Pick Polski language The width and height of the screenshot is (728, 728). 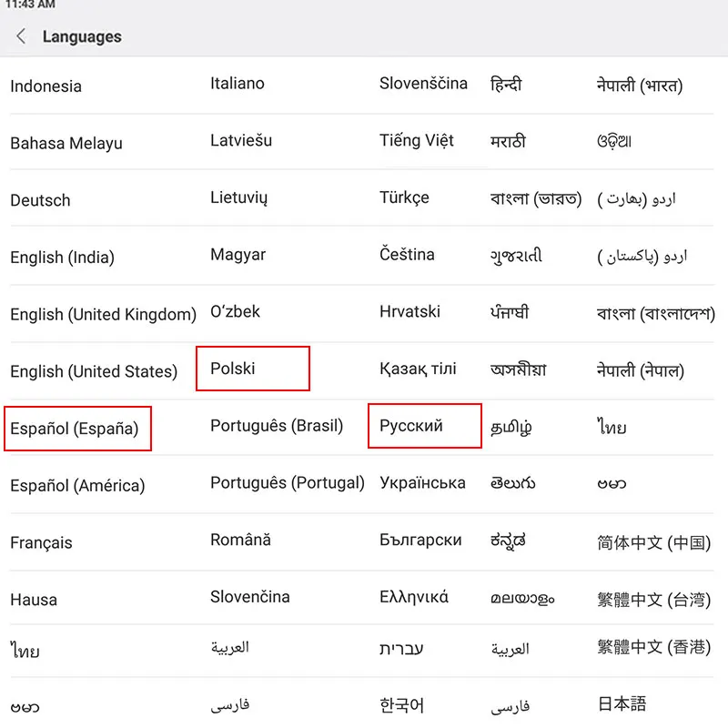(233, 369)
